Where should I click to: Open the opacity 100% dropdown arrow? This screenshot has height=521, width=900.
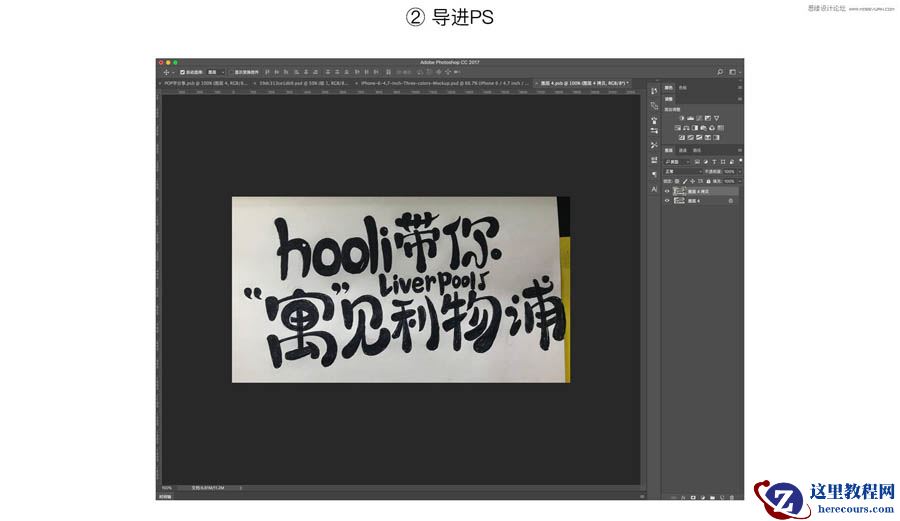tap(740, 172)
